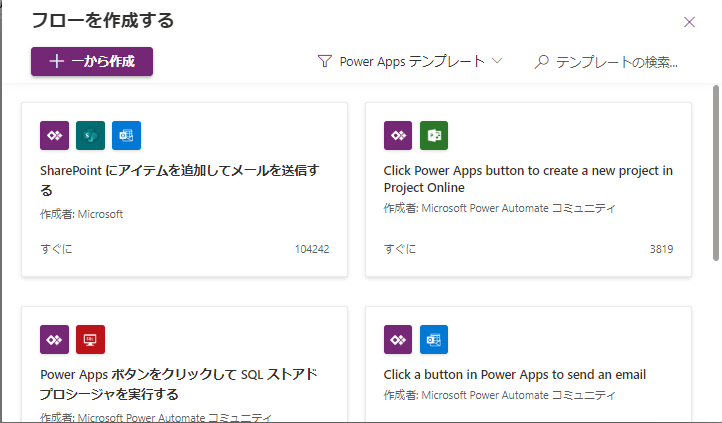Click Power Apps icon in SQL stored procedure card

54,339
